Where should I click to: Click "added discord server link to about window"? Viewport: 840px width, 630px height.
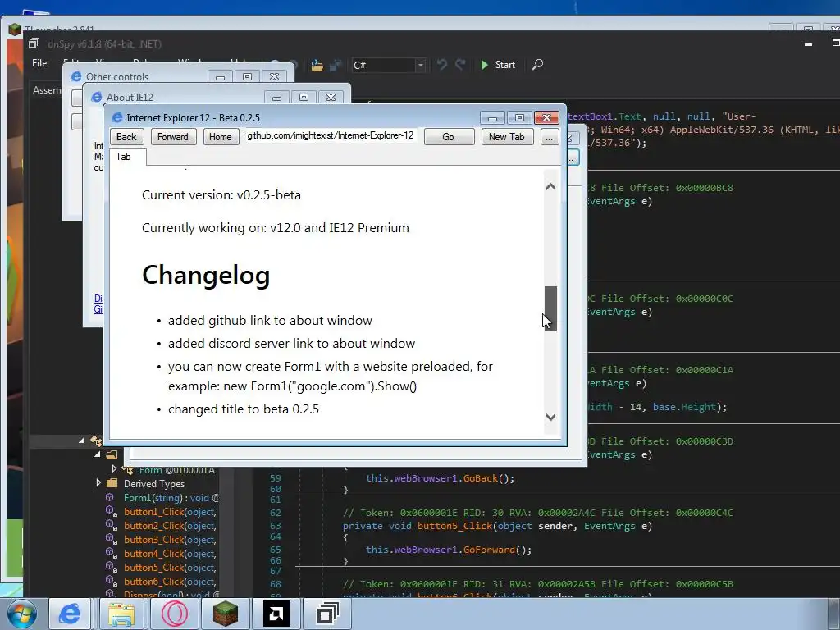pyautogui.click(x=291, y=344)
